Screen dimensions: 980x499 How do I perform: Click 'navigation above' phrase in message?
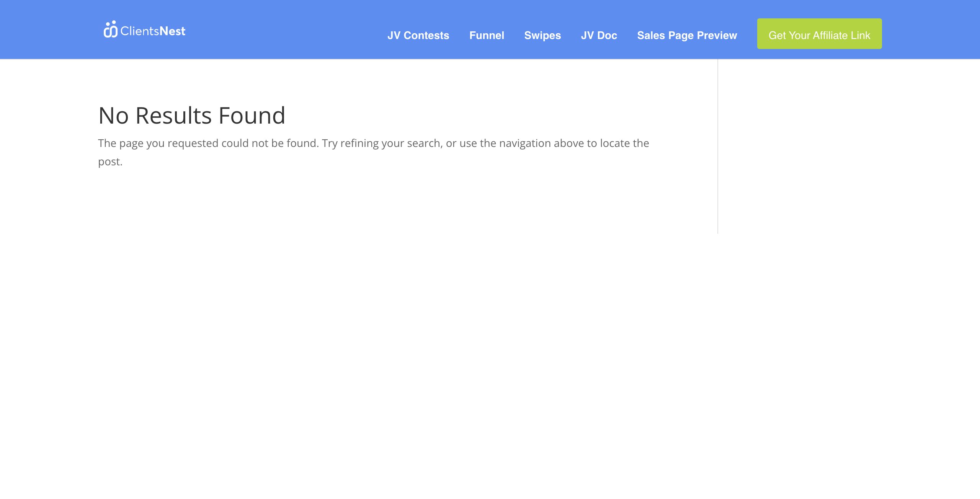click(x=541, y=143)
